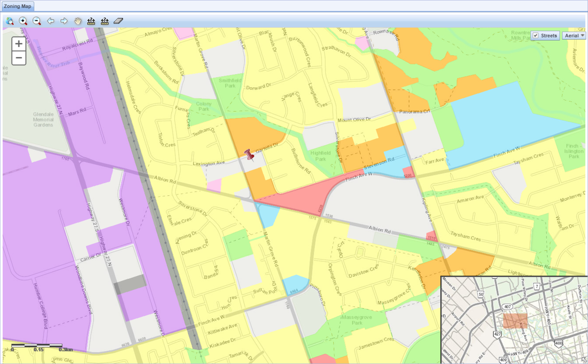The width and height of the screenshot is (588, 364).
Task: Click the eraser clear icon
Action: click(x=119, y=21)
